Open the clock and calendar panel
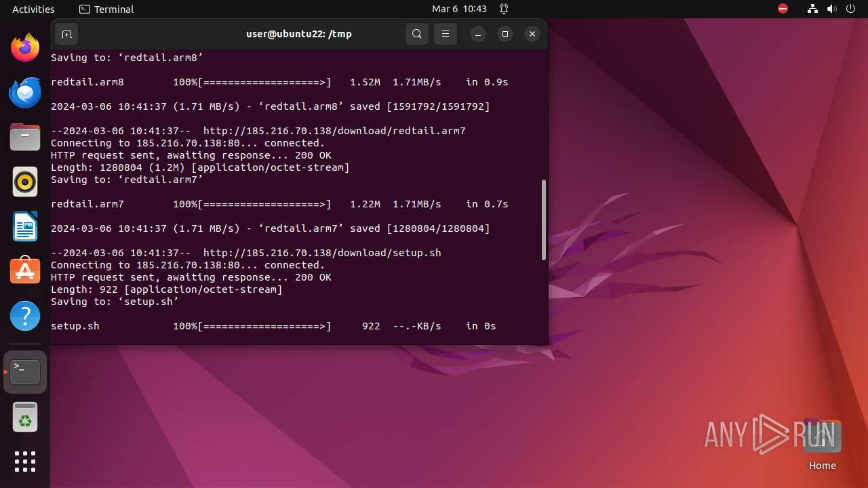 [460, 9]
